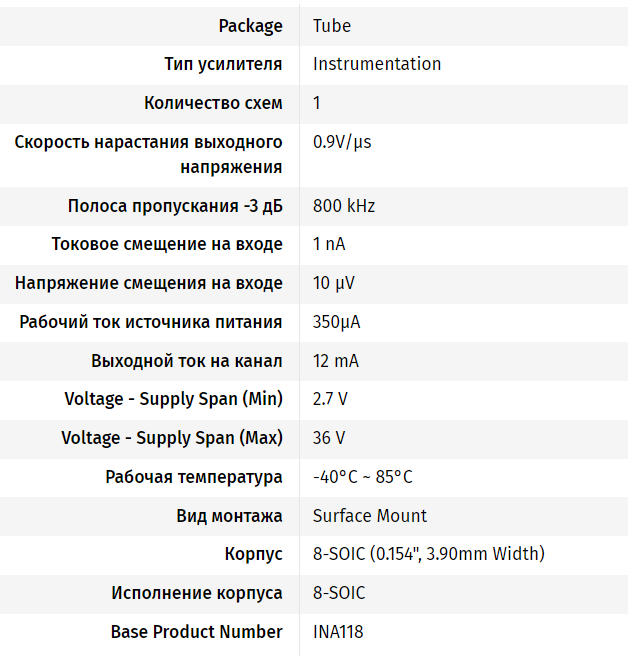This screenshot has height=660, width=628.
Task: Select the -40°C ~ 85°C temperature range
Action: click(x=362, y=477)
